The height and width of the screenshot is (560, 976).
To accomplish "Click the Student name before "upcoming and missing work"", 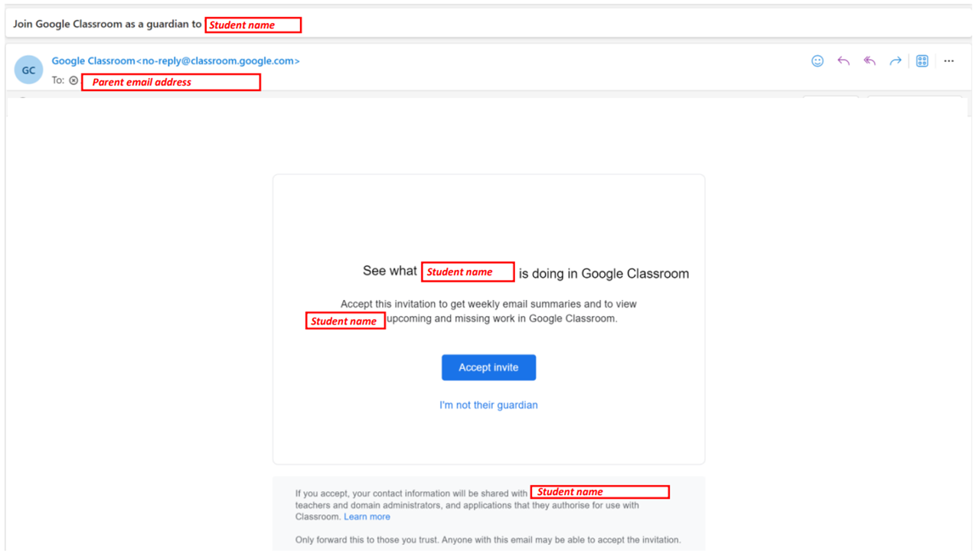I will 345,321.
